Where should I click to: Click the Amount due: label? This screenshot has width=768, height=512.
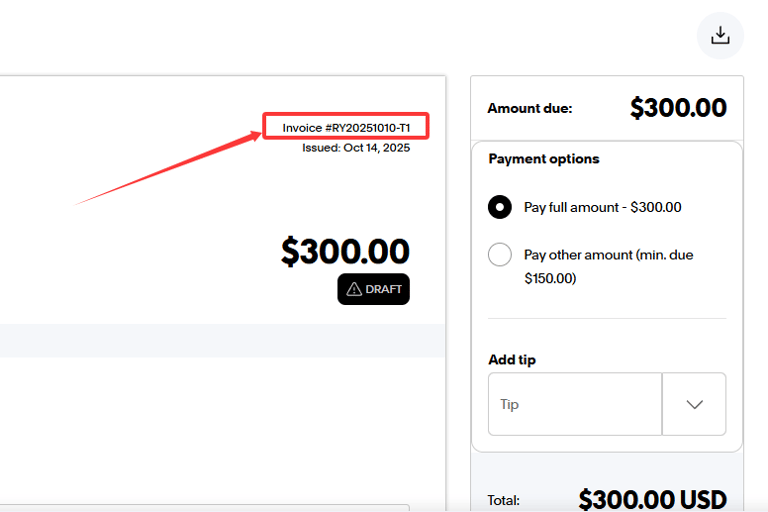530,108
